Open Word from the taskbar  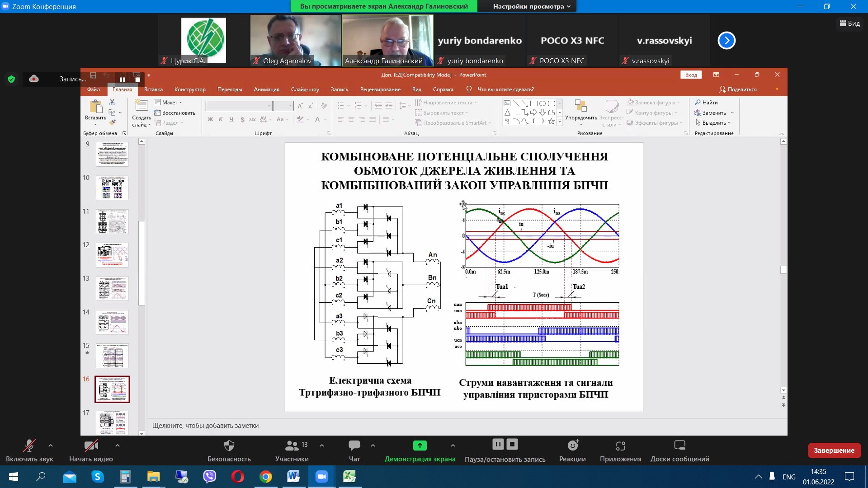pos(293,477)
